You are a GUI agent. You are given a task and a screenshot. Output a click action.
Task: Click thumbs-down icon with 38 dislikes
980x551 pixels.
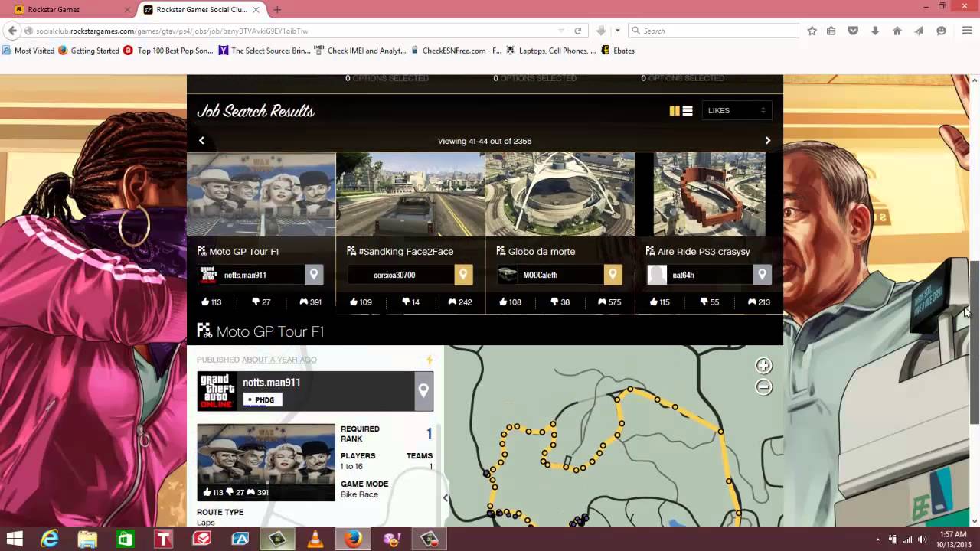(x=554, y=302)
